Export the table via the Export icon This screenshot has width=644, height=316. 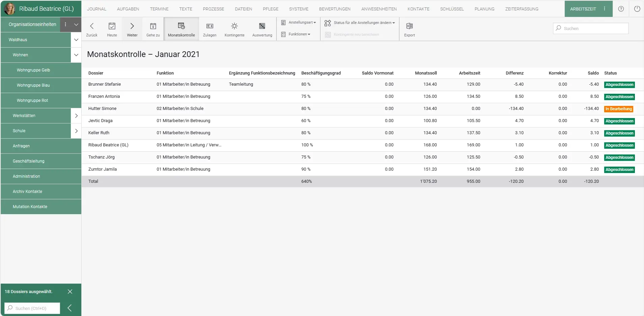409,26
